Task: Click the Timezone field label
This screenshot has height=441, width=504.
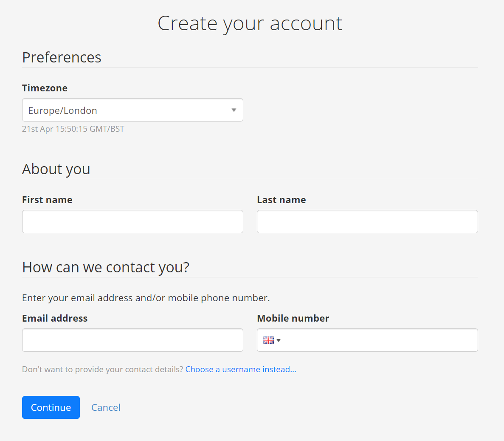Action: (x=45, y=88)
